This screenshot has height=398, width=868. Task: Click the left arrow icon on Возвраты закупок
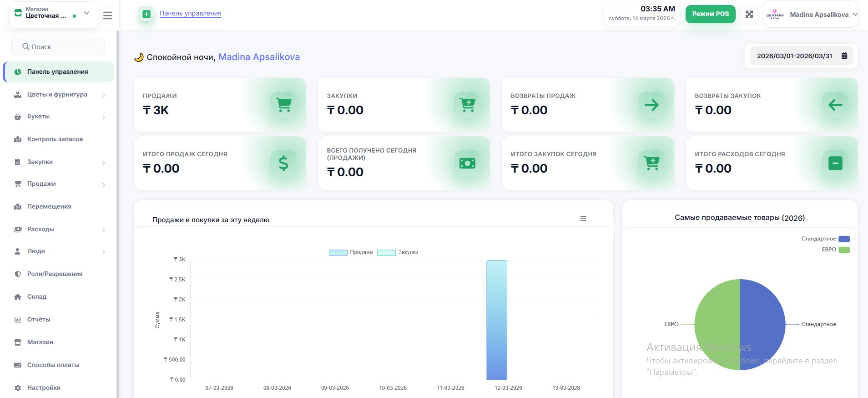coord(835,105)
